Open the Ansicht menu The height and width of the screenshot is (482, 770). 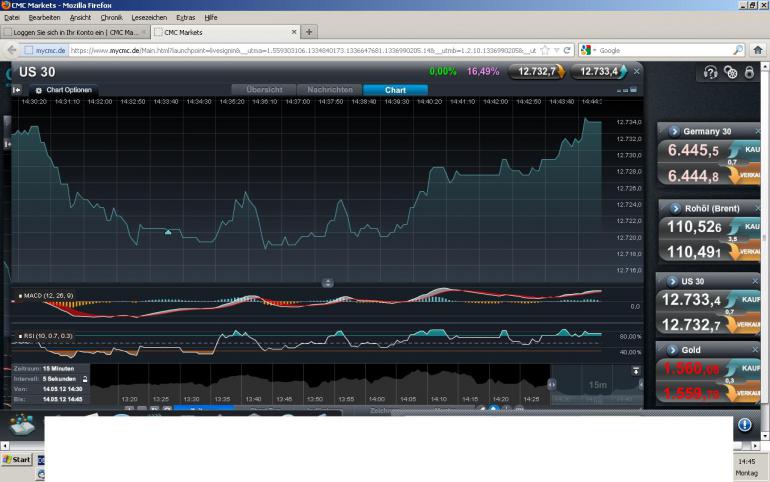80,18
